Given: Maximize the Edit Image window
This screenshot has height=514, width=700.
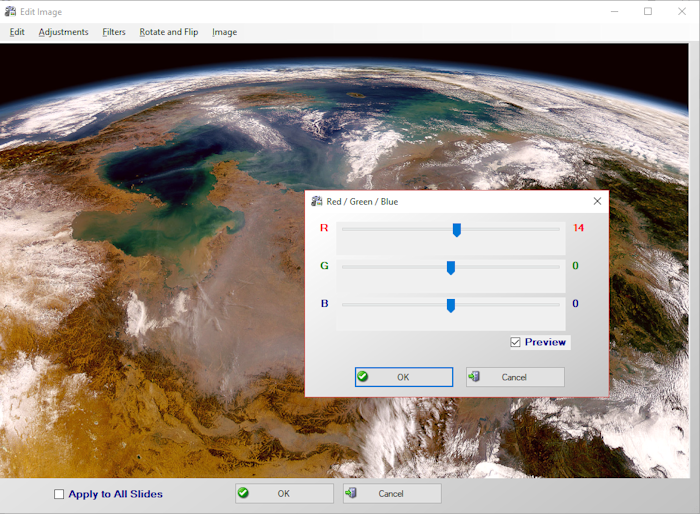Looking at the screenshot, I should pyautogui.click(x=647, y=11).
